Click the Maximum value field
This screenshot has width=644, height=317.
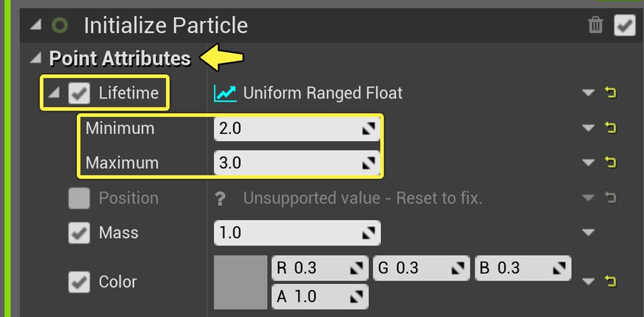pyautogui.click(x=287, y=163)
